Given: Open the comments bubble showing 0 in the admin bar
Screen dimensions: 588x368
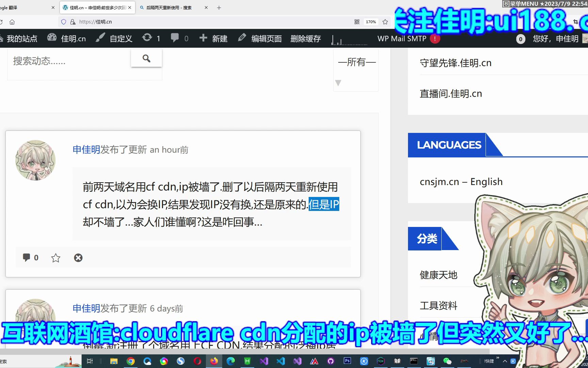Looking at the screenshot, I should tap(179, 39).
